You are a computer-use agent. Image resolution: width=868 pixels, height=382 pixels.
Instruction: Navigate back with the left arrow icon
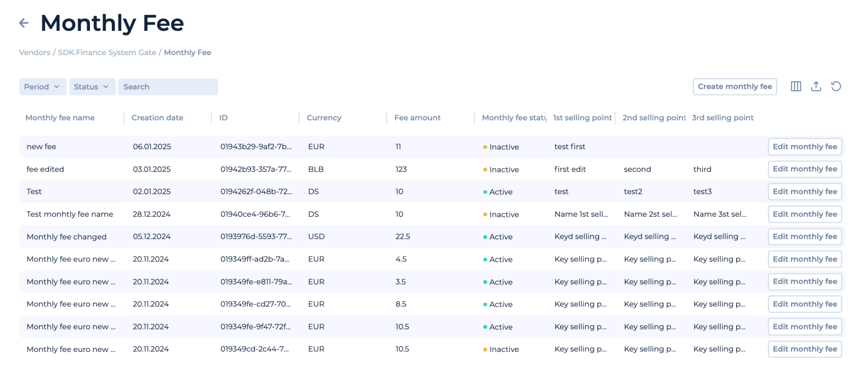point(24,22)
